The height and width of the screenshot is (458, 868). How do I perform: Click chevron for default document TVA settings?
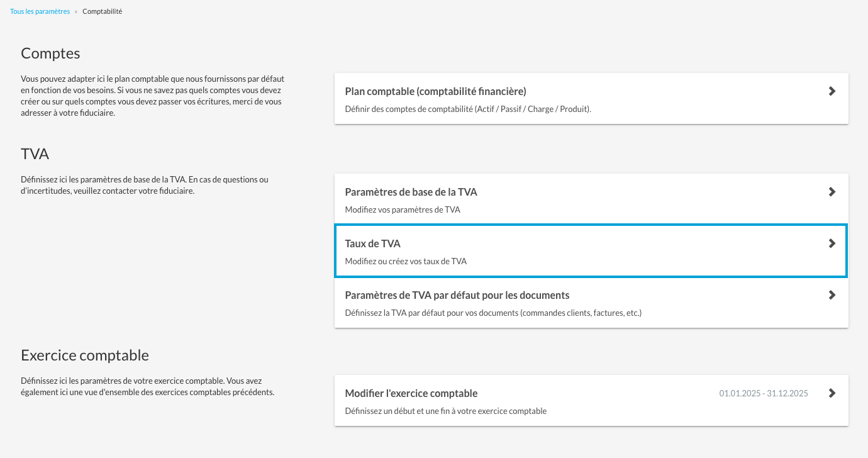coord(832,295)
